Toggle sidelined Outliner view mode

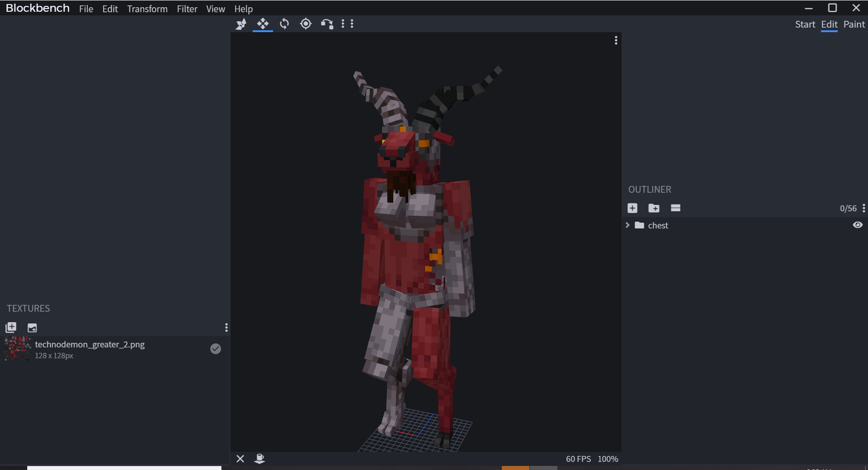675,208
